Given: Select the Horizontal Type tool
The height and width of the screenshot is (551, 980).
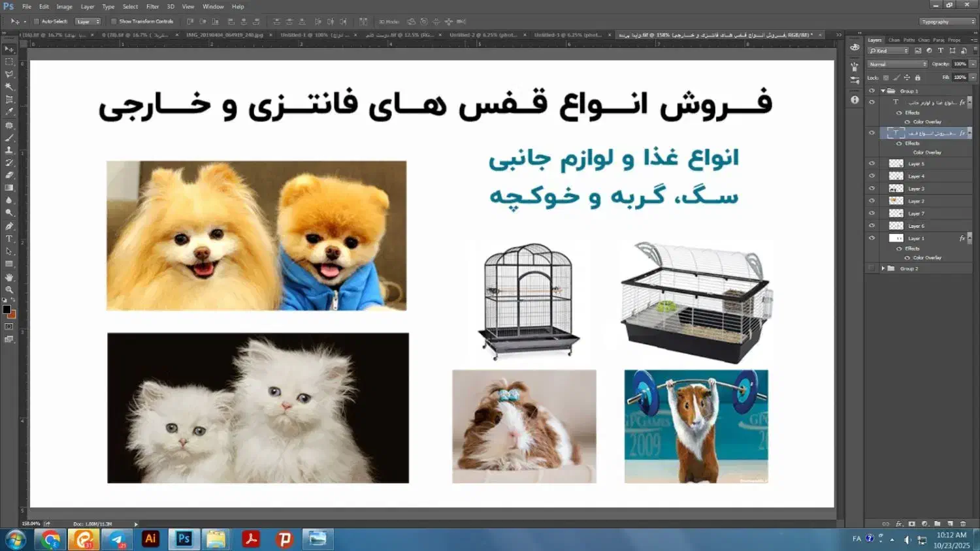Looking at the screenshot, I should tap(9, 239).
